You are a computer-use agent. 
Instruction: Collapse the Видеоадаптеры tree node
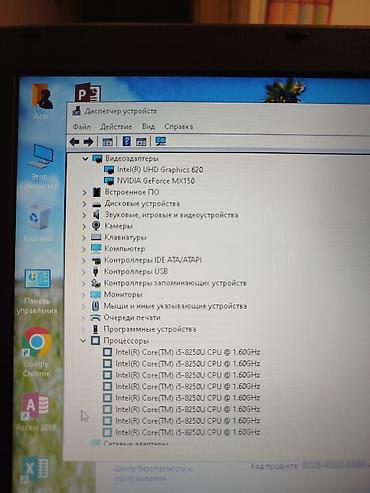coord(85,159)
